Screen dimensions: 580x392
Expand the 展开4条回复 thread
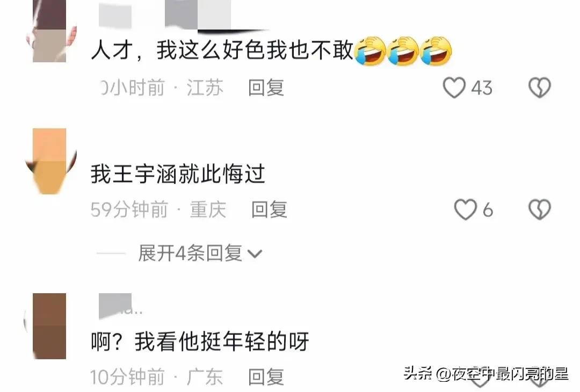tap(200, 253)
